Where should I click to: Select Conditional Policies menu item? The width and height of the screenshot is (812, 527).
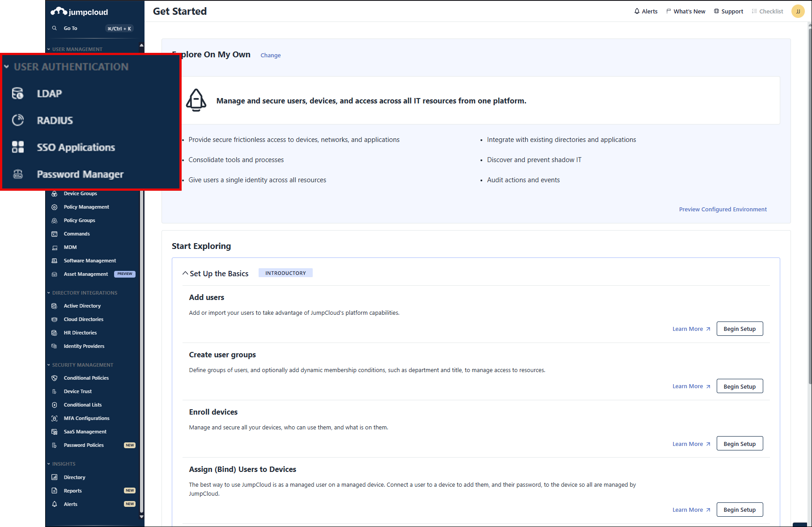pos(86,378)
